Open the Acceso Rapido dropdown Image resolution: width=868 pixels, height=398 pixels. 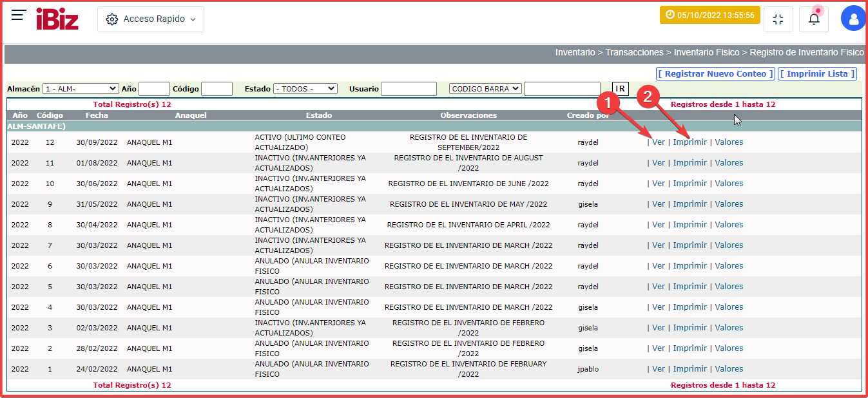tap(151, 19)
